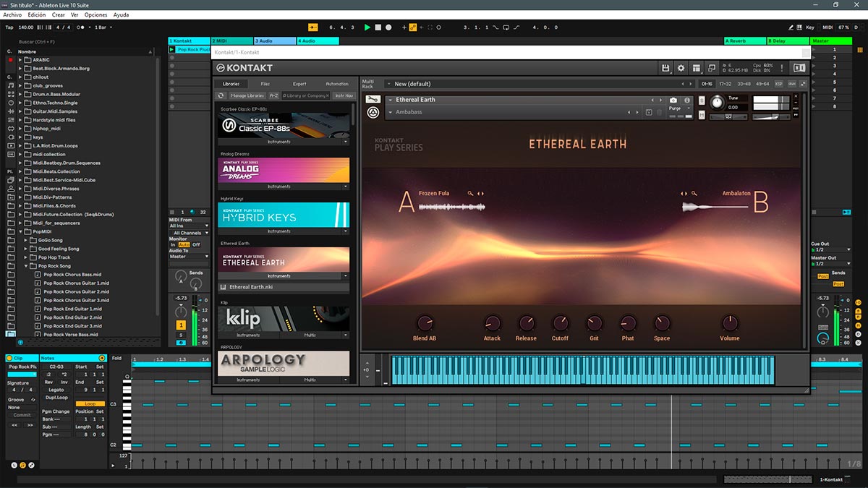Open Kontakt workspace layout panel menu
This screenshot has height=488, width=868.
click(x=696, y=68)
